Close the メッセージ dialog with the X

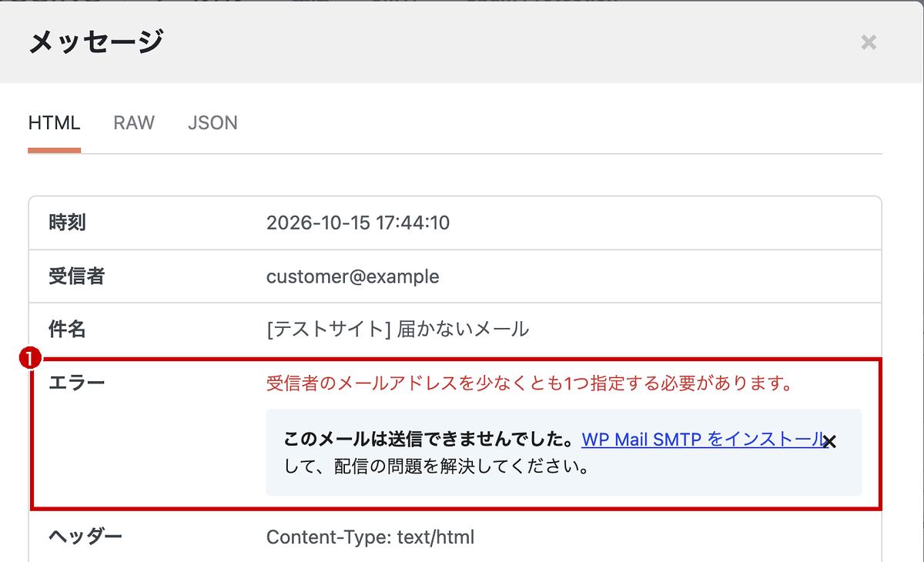click(869, 42)
